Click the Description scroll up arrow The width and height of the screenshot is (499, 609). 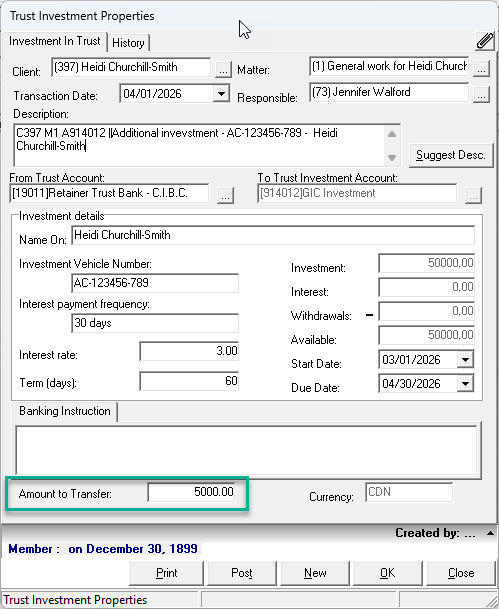(x=392, y=134)
